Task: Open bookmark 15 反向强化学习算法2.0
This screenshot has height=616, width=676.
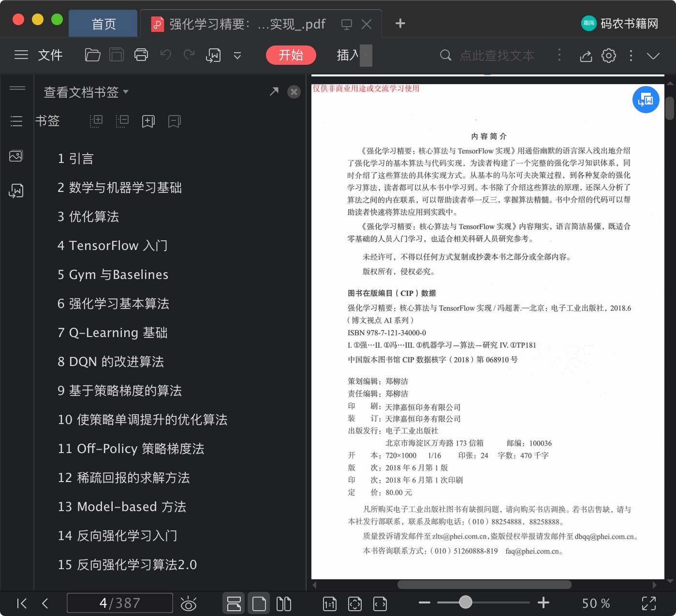Action: point(127,565)
